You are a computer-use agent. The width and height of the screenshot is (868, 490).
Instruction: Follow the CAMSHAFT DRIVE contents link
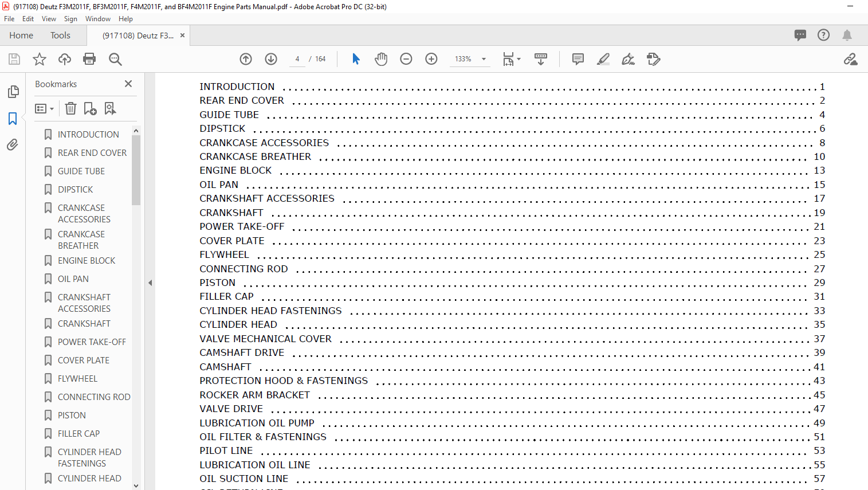(242, 352)
